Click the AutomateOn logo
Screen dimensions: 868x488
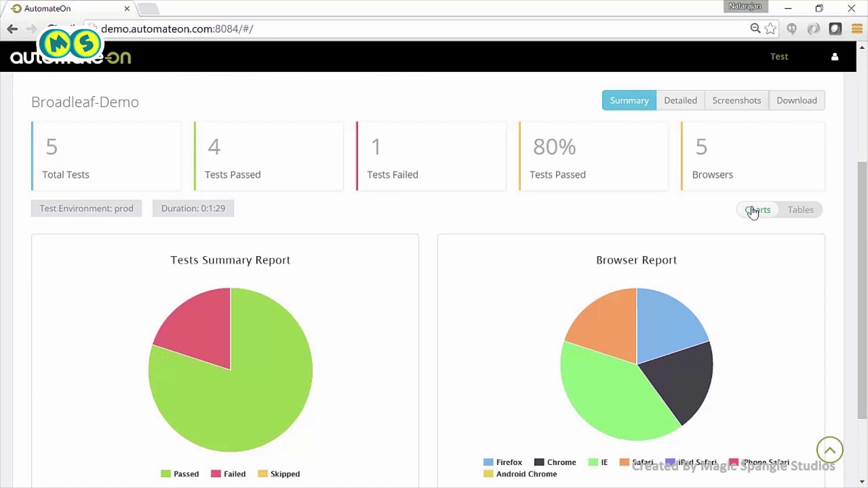(71, 57)
